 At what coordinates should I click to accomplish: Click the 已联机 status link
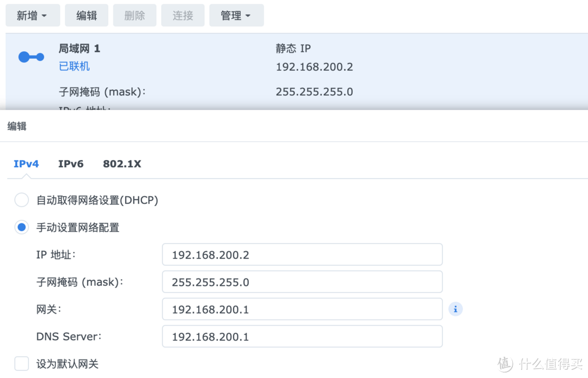point(75,66)
